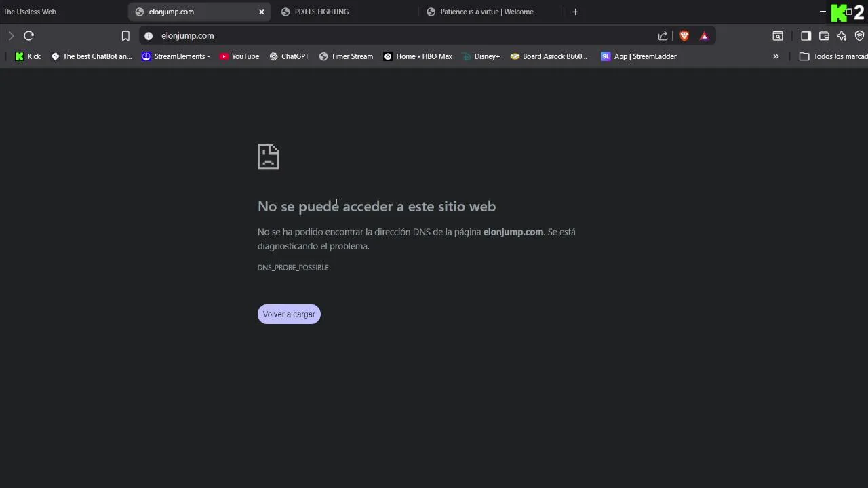Open the Disney+ bookmark
Image resolution: width=868 pixels, height=488 pixels.
point(481,56)
